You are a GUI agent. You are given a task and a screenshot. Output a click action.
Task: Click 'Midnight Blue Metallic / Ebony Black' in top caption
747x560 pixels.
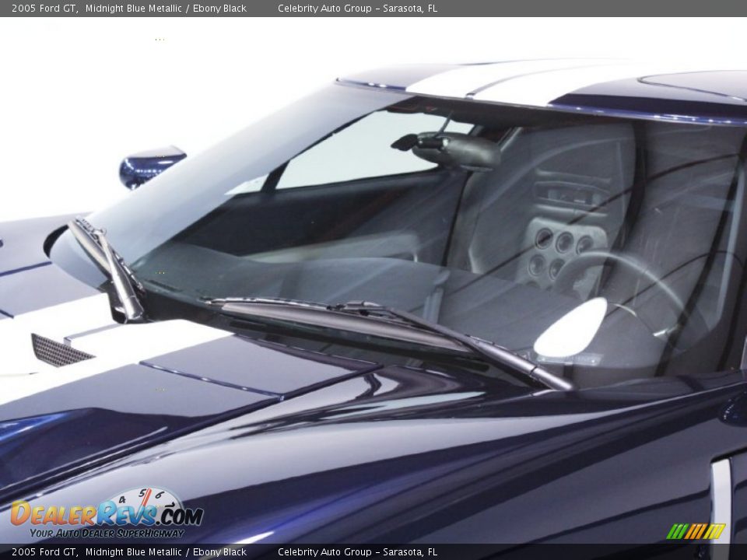166,9
